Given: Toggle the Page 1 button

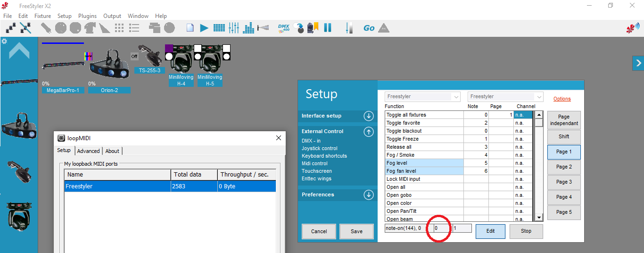Looking at the screenshot, I should pyautogui.click(x=564, y=152).
